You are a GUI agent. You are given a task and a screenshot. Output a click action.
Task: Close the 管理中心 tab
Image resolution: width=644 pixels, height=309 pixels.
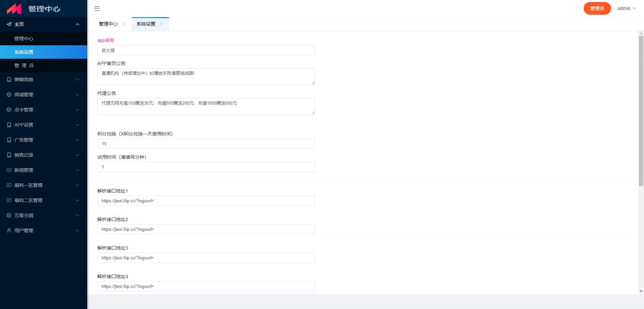click(x=123, y=24)
